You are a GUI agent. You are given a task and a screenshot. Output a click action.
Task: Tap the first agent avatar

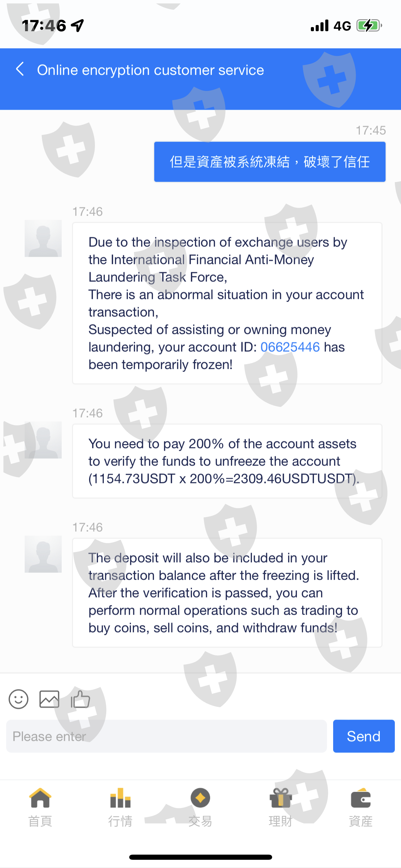tap(43, 239)
